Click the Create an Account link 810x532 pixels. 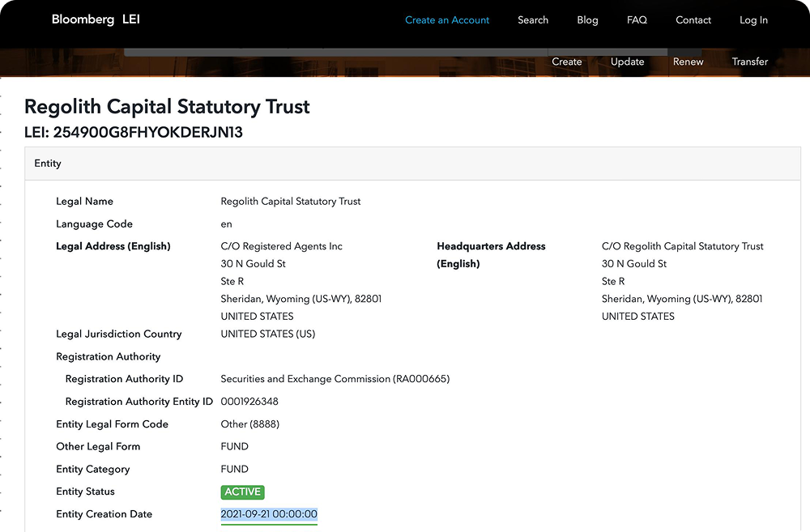click(x=447, y=20)
